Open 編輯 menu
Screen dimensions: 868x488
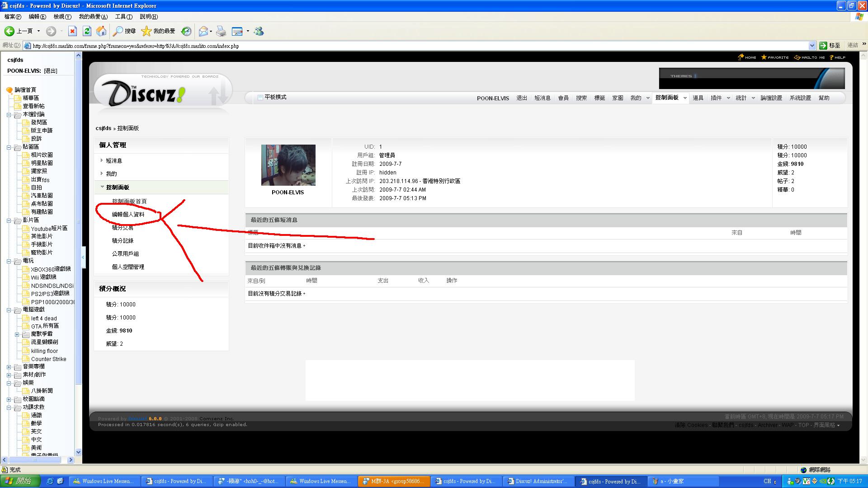pyautogui.click(x=37, y=17)
